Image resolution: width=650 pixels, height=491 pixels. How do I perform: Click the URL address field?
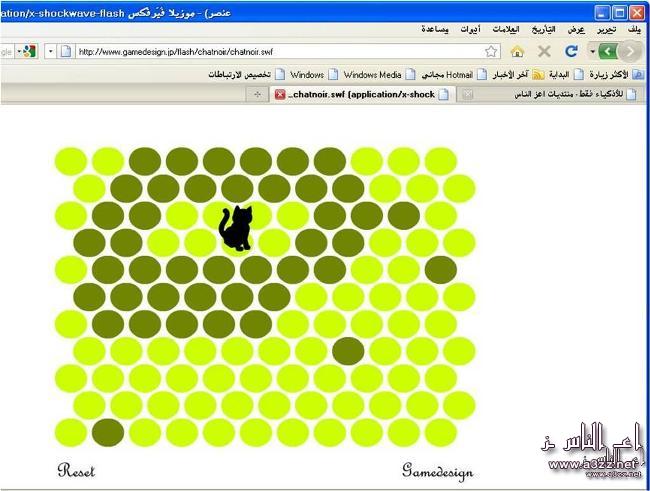[280, 52]
